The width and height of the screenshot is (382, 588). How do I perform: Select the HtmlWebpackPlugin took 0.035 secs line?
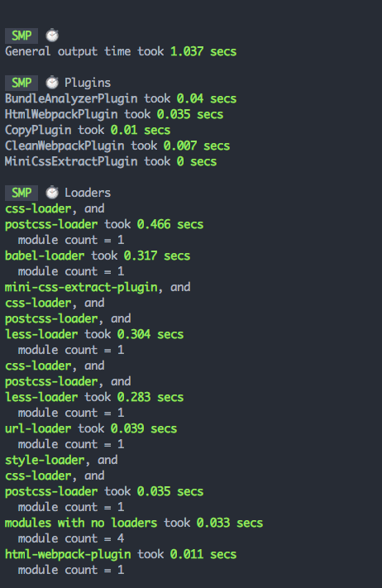pos(114,114)
